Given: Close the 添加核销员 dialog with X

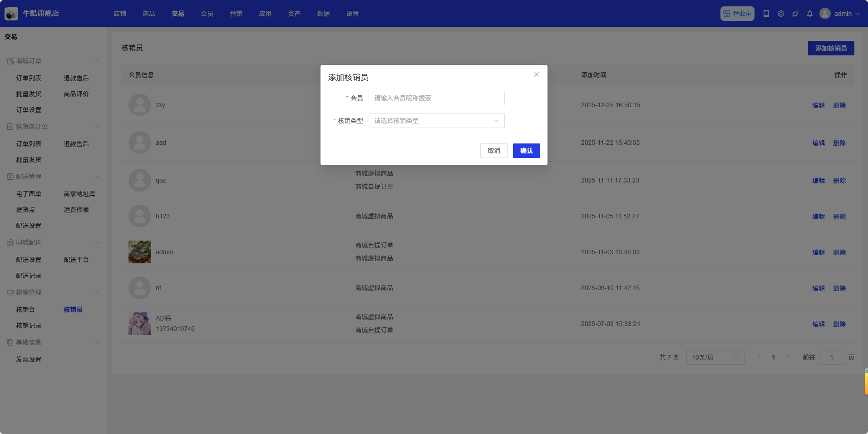Looking at the screenshot, I should click(x=537, y=74).
